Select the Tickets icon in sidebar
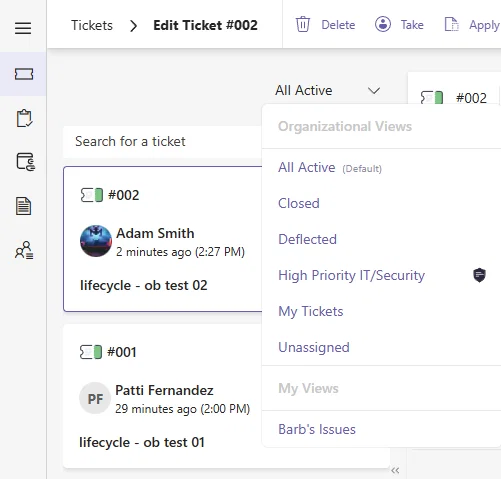 tap(24, 74)
